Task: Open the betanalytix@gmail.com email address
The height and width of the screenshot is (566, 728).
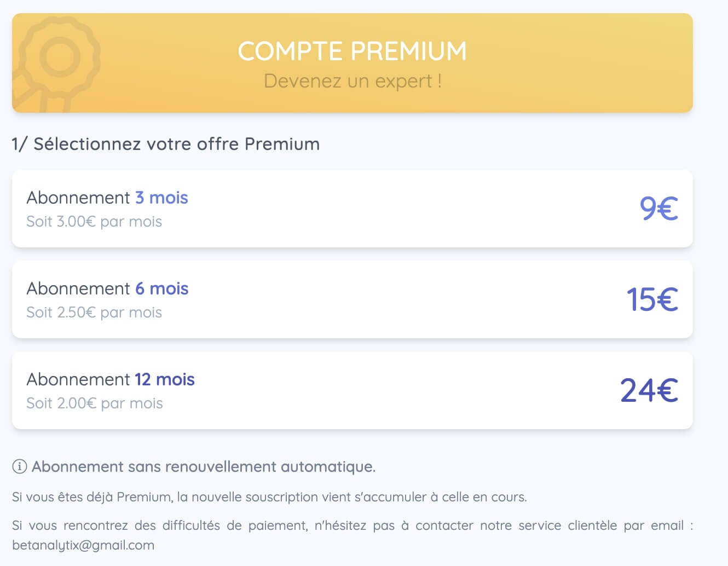Action: (x=83, y=546)
